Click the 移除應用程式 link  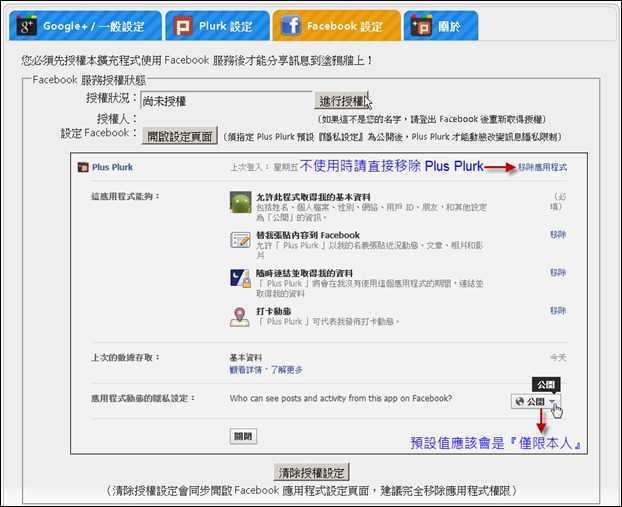point(542,167)
